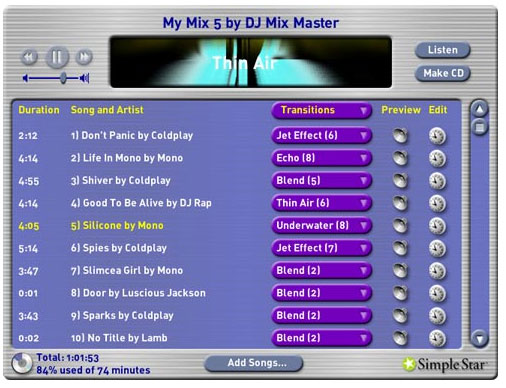This screenshot has height=388, width=506.
Task: Open the Underwater (8) transition dropdown
Action: (321, 226)
